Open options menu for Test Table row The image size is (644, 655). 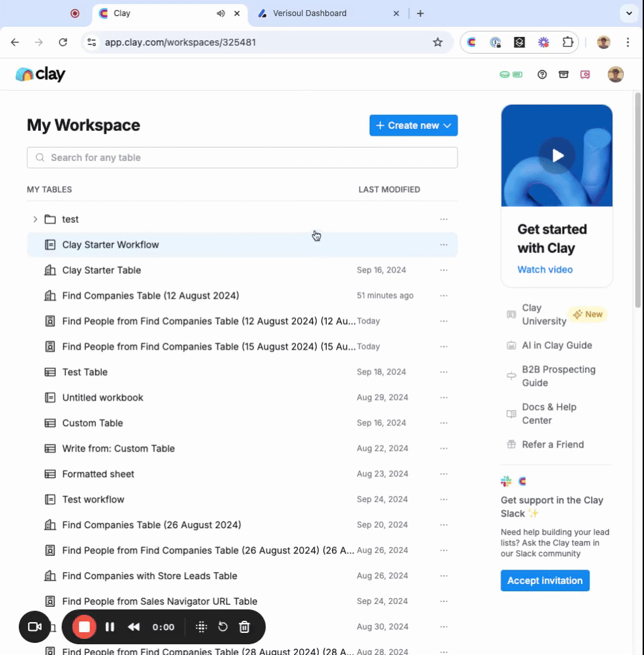pos(443,372)
